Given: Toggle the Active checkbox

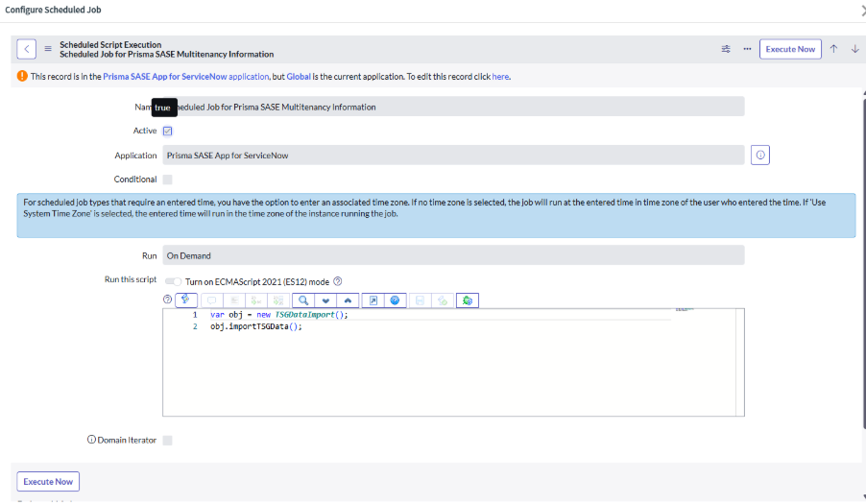Looking at the screenshot, I should tap(168, 131).
